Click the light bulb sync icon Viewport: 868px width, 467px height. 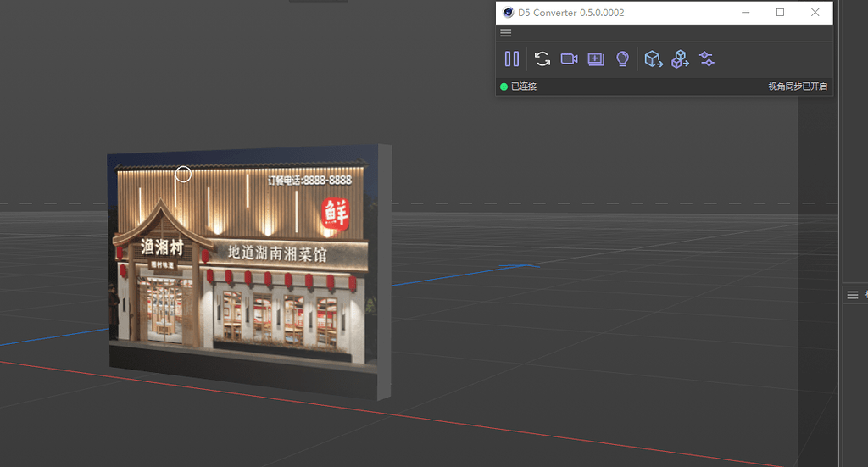tap(623, 58)
